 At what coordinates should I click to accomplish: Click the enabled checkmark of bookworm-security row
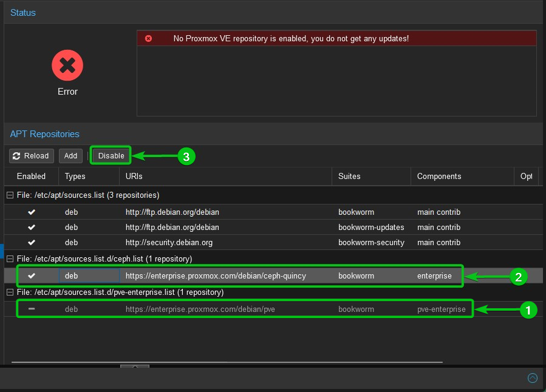point(32,243)
